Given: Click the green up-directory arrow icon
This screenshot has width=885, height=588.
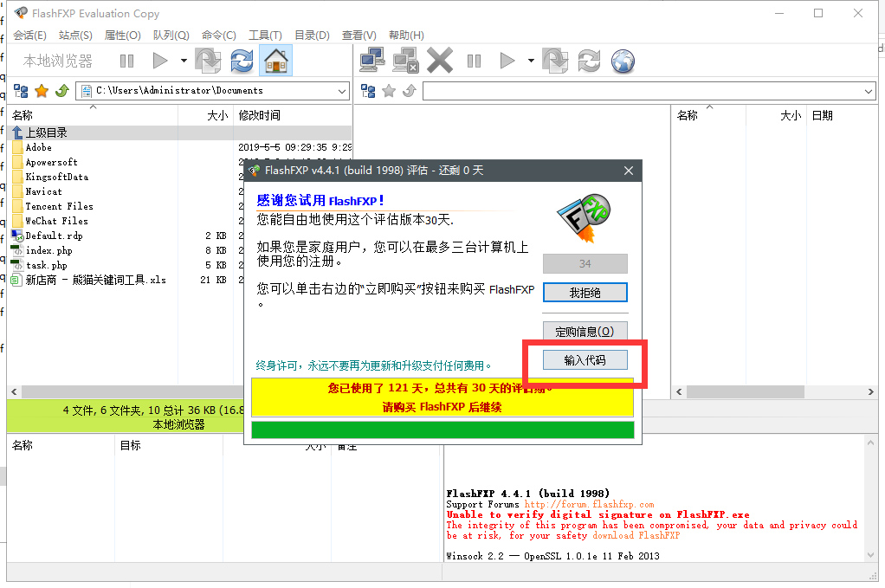Looking at the screenshot, I should (x=61, y=91).
